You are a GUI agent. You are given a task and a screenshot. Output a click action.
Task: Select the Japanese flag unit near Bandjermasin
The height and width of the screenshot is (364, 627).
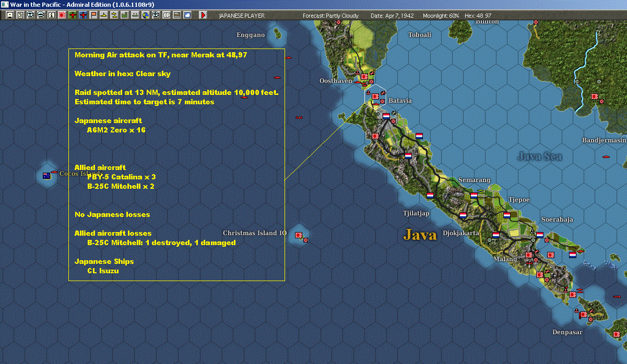tap(594, 96)
